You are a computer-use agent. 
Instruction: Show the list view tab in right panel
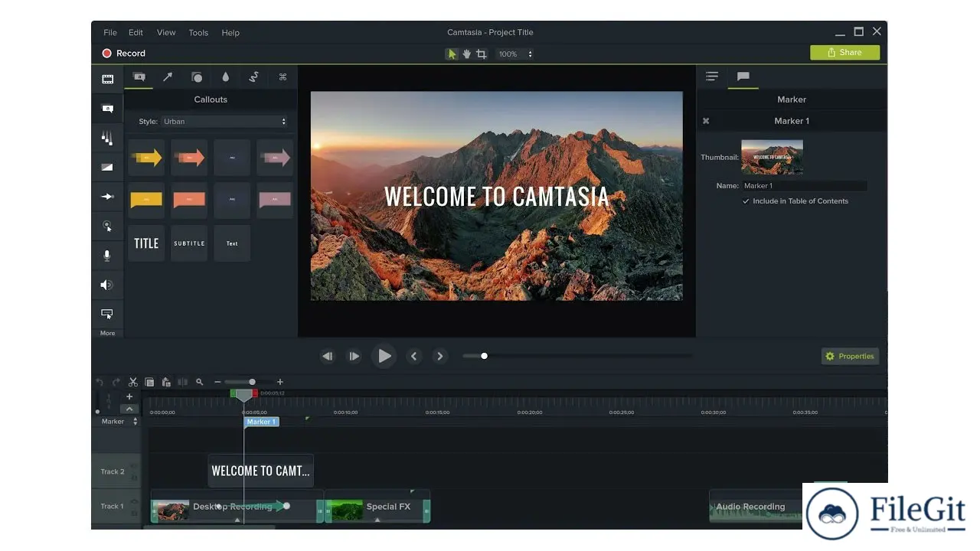pos(712,77)
